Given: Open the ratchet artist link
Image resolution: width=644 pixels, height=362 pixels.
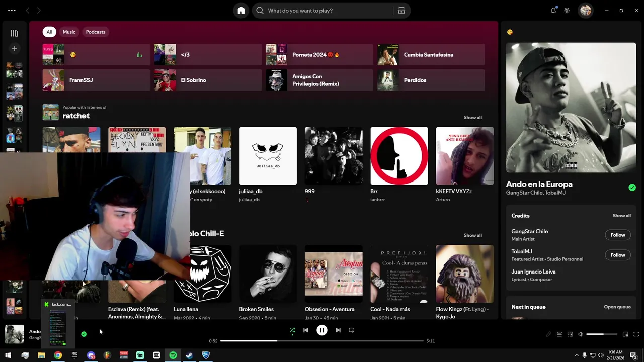Looking at the screenshot, I should coord(76,116).
